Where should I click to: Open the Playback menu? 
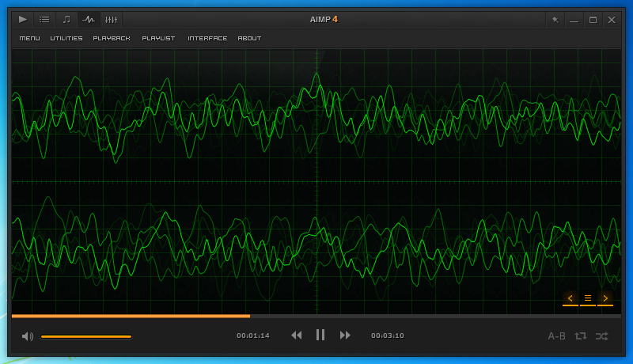click(x=112, y=38)
